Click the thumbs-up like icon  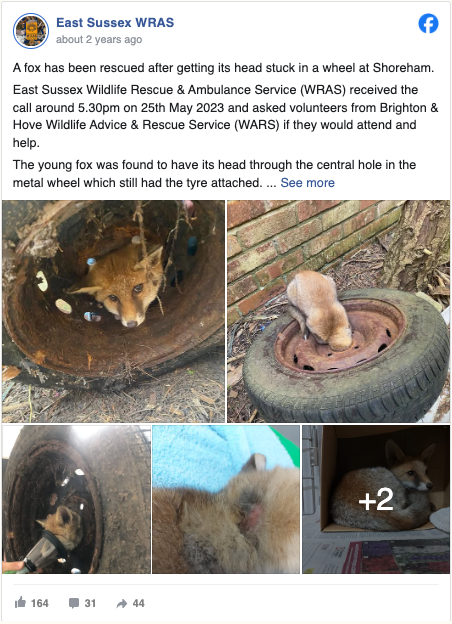coord(20,603)
